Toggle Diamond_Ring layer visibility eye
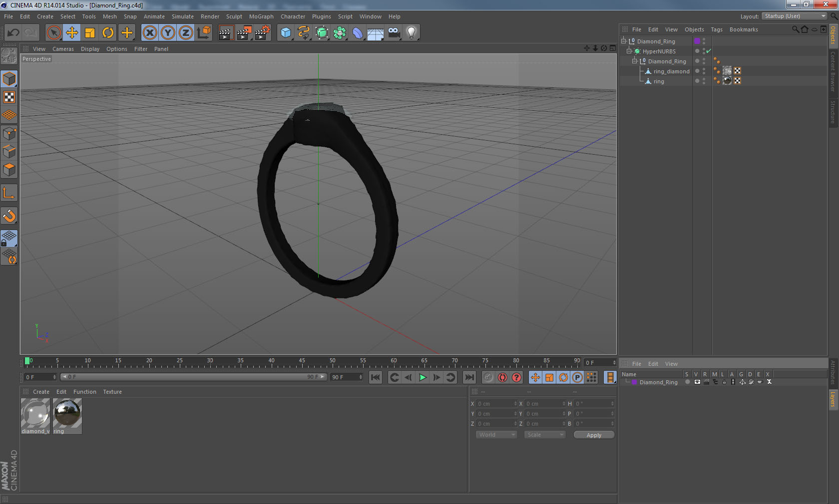The width and height of the screenshot is (839, 504). (697, 382)
